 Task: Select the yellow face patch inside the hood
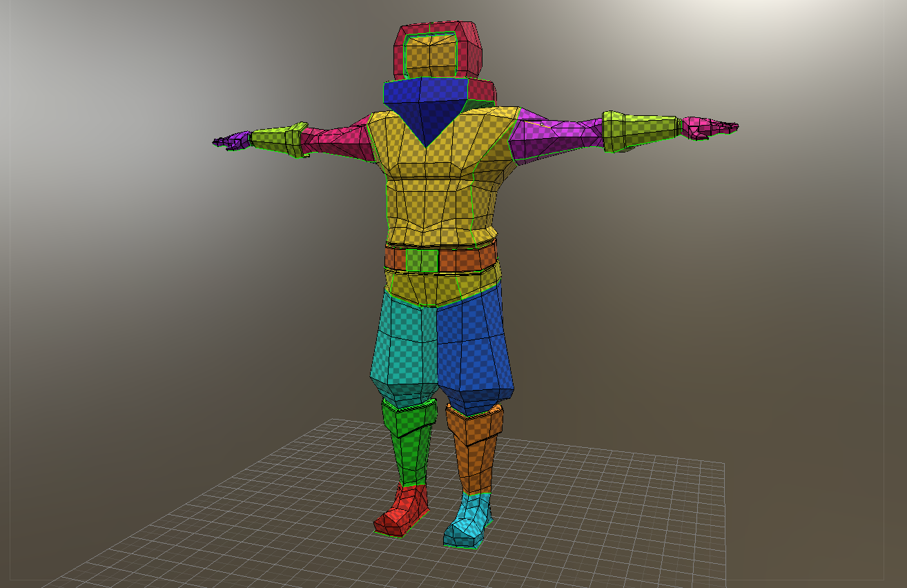(431, 55)
